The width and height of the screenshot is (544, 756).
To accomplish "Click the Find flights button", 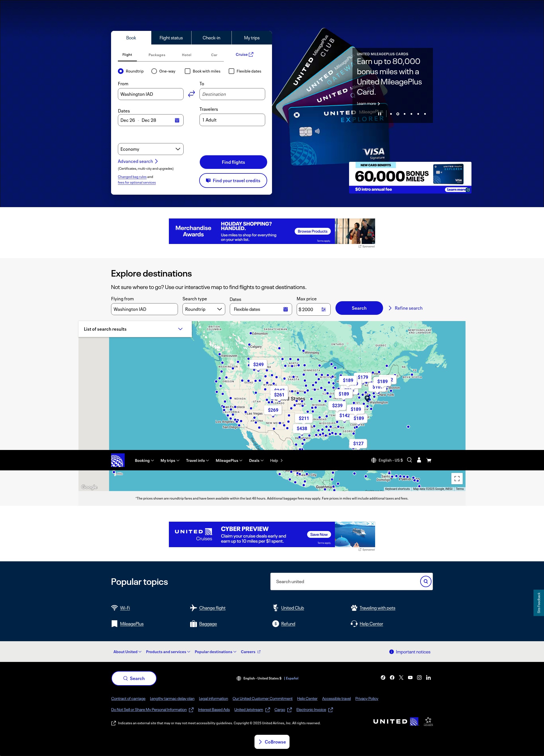I will [233, 162].
